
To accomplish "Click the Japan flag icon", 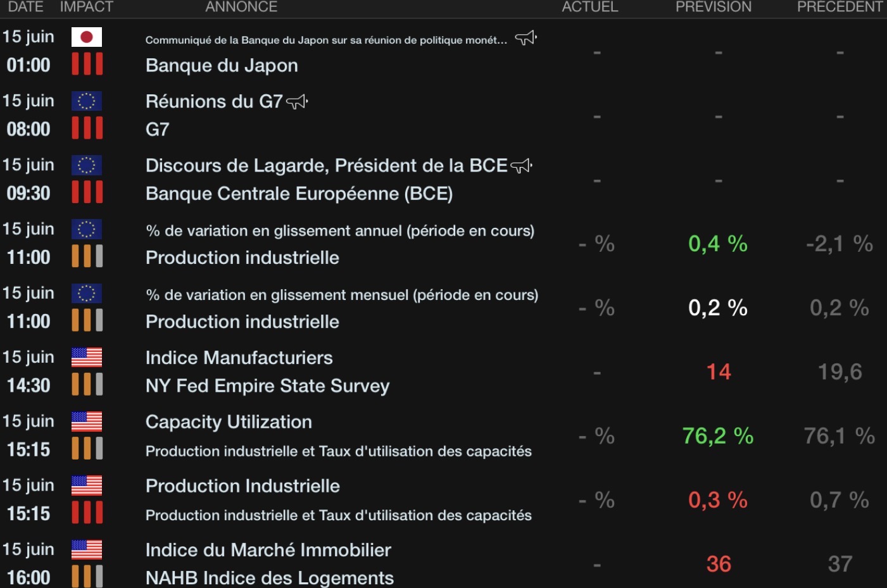I will pos(87,37).
